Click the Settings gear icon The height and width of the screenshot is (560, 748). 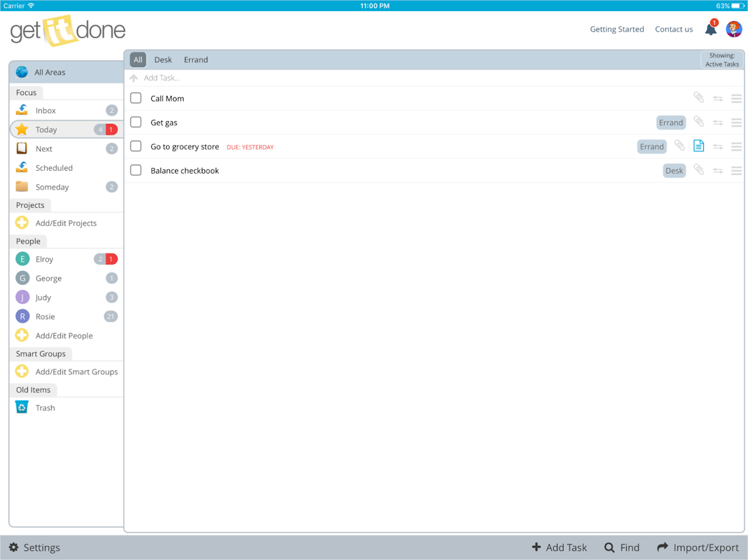(x=14, y=547)
